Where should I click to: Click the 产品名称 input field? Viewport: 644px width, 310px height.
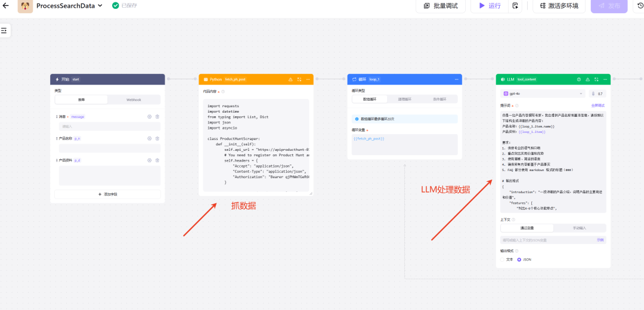pyautogui.click(x=110, y=148)
